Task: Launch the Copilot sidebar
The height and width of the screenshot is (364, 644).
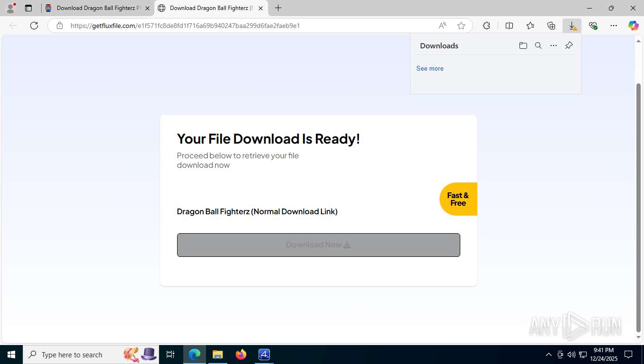Action: (634, 26)
